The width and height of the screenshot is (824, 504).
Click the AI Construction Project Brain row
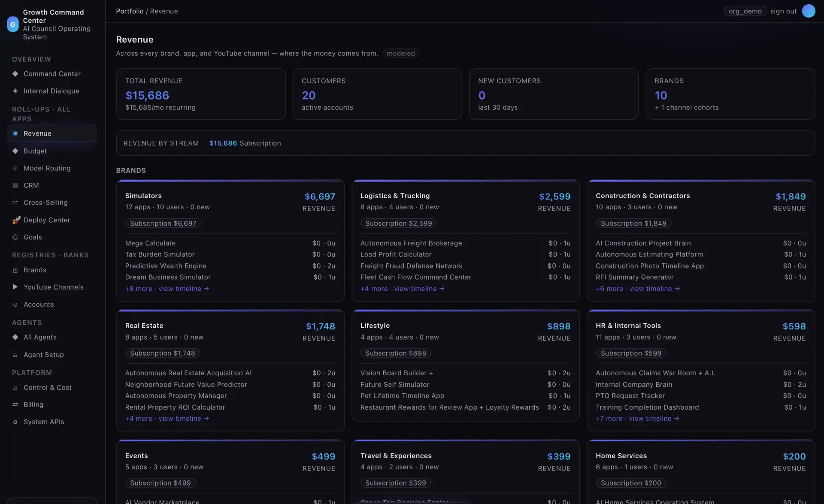pos(701,243)
